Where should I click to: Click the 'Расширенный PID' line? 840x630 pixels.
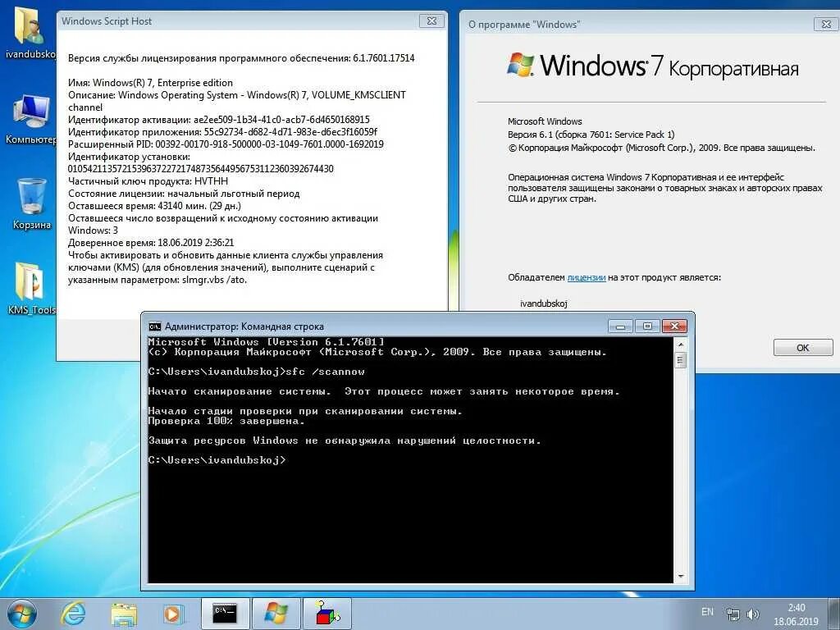[226, 144]
